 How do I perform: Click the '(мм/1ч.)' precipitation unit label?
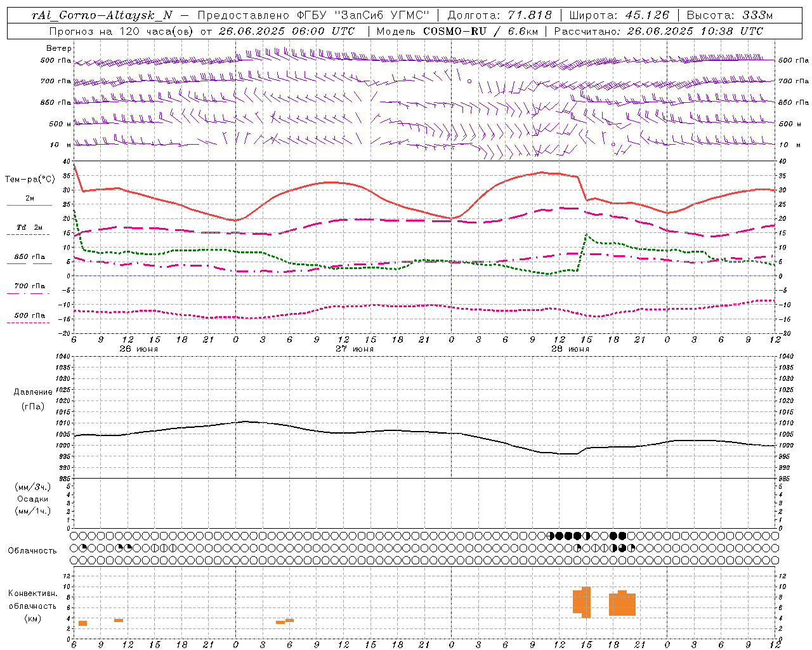click(33, 511)
